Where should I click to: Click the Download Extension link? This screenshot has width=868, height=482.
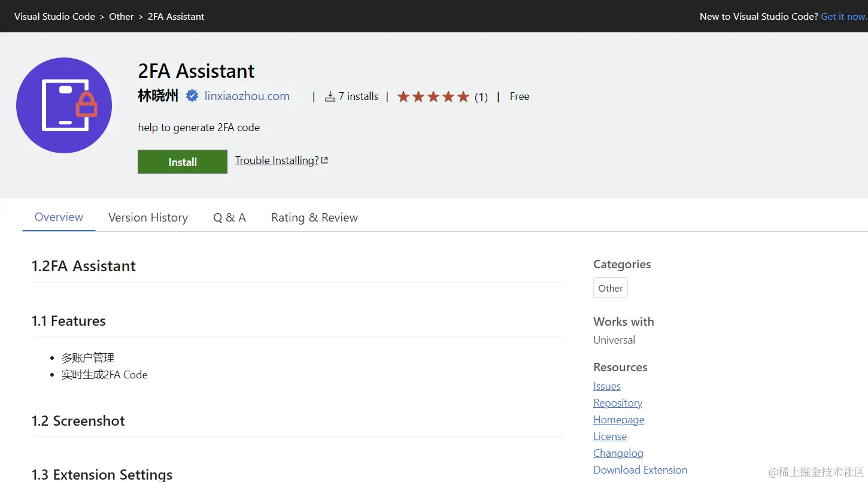click(640, 470)
